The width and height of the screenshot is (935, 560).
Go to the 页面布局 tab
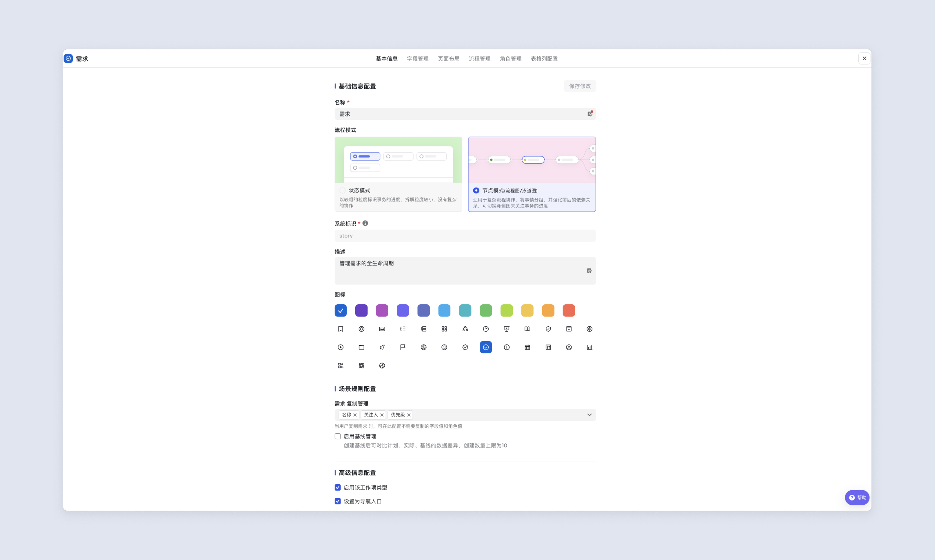point(448,59)
